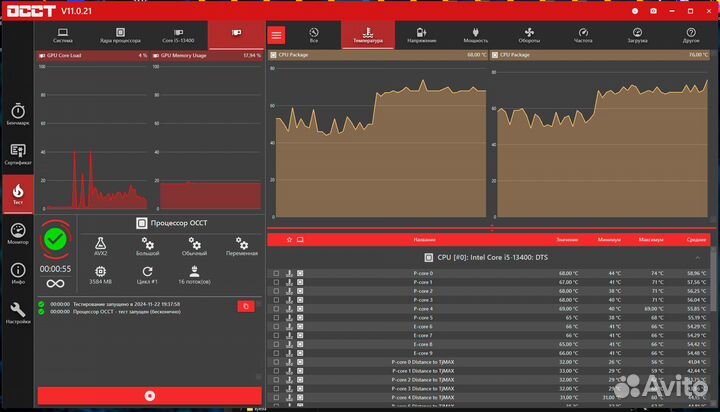Switch to the Обороты tab

click(529, 35)
